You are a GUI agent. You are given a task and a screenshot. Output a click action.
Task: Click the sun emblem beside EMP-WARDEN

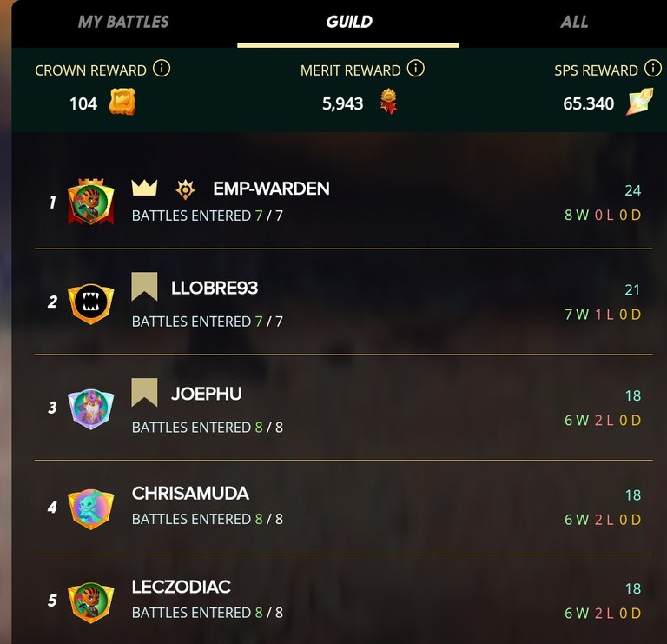pyautogui.click(x=186, y=189)
